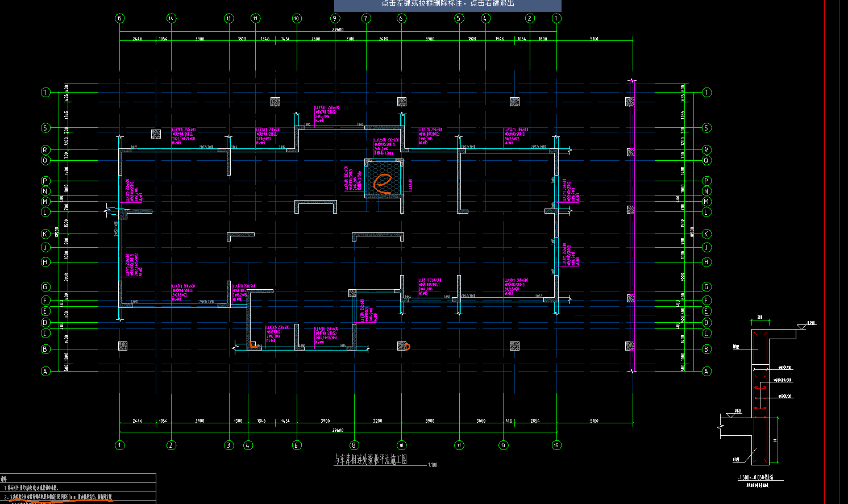Select axis bubble 10 in the bottom row
This screenshot has height=504, width=848.
(x=401, y=445)
